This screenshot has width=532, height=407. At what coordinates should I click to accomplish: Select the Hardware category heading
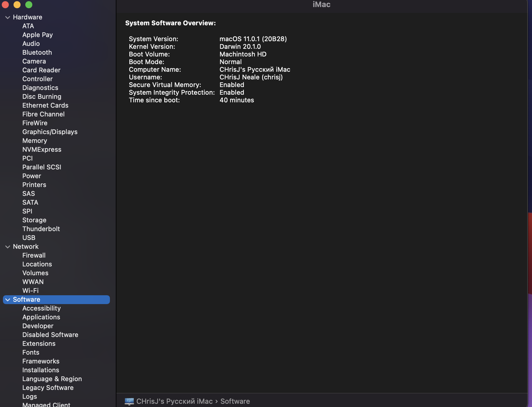pyautogui.click(x=28, y=17)
